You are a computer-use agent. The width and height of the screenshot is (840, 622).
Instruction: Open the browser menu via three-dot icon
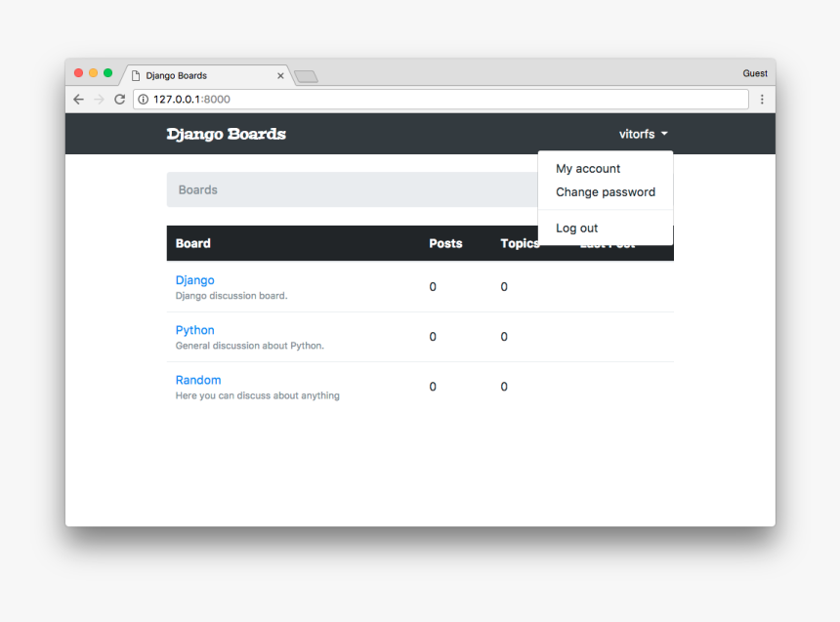pos(763,99)
